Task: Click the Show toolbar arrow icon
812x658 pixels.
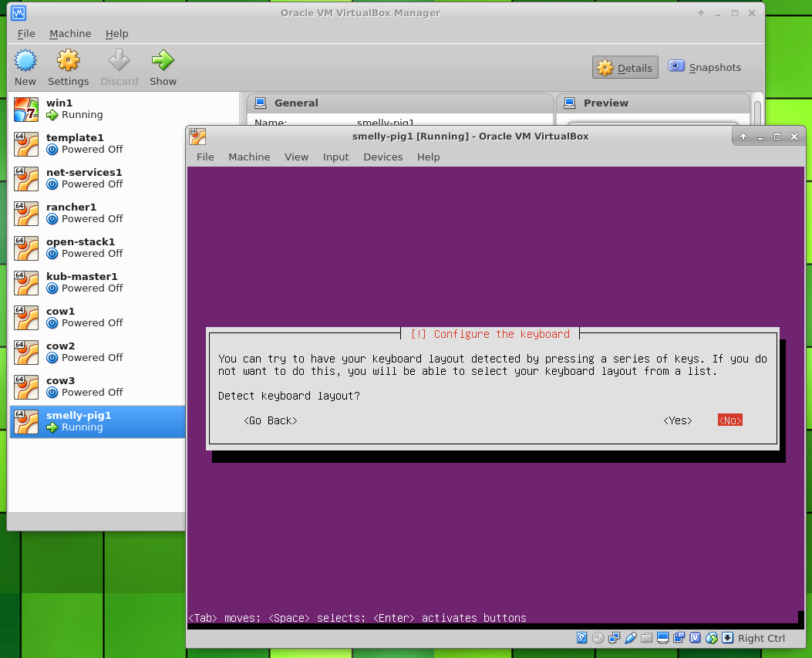Action: pos(163,61)
